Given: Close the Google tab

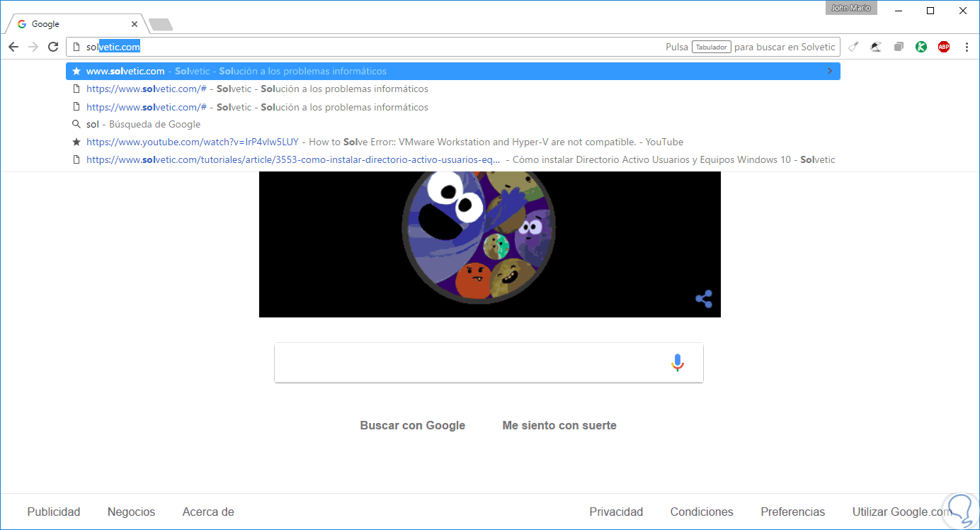Looking at the screenshot, I should (x=135, y=24).
